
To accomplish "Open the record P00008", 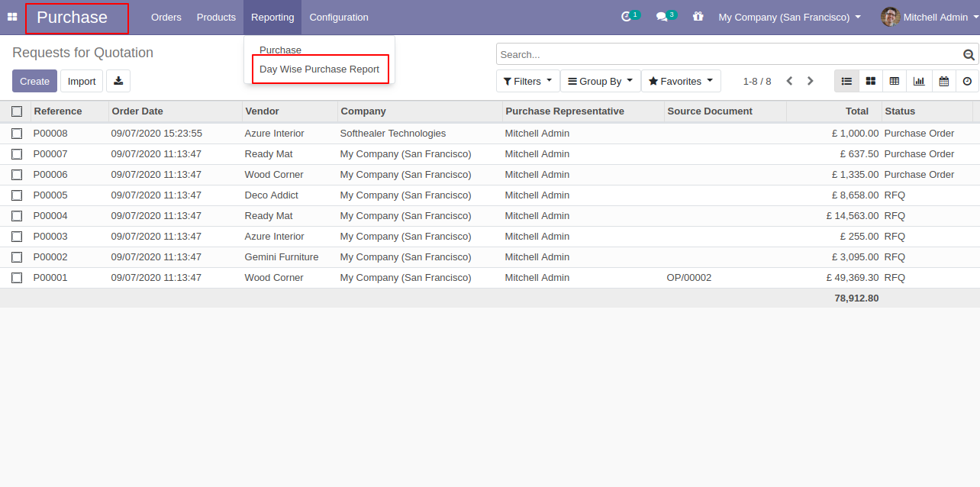I will [50, 134].
